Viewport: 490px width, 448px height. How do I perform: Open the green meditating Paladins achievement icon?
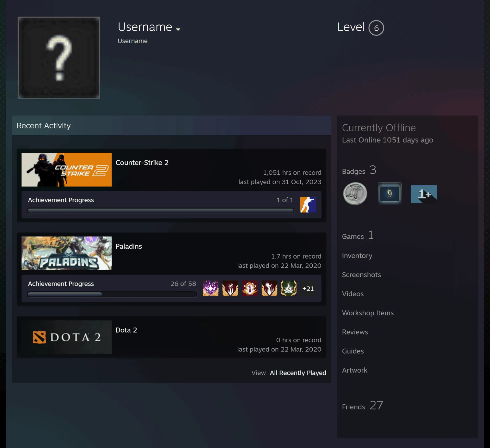pyautogui.click(x=289, y=288)
